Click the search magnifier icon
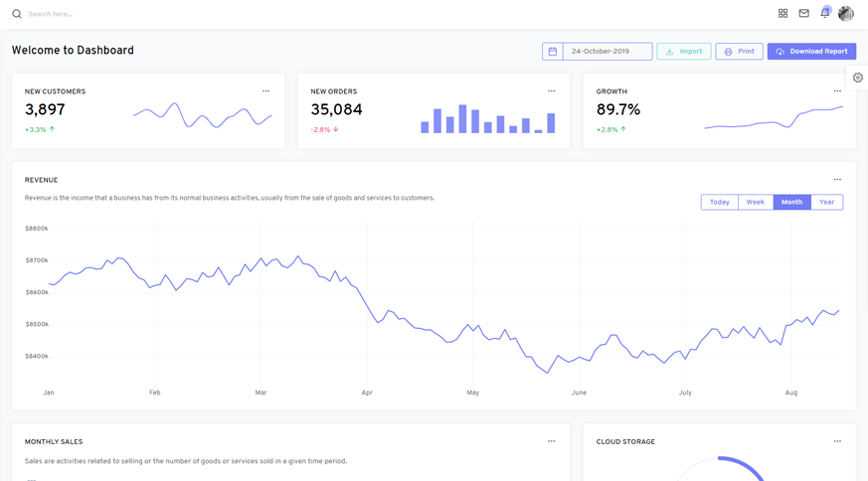The width and height of the screenshot is (868, 481). click(17, 14)
